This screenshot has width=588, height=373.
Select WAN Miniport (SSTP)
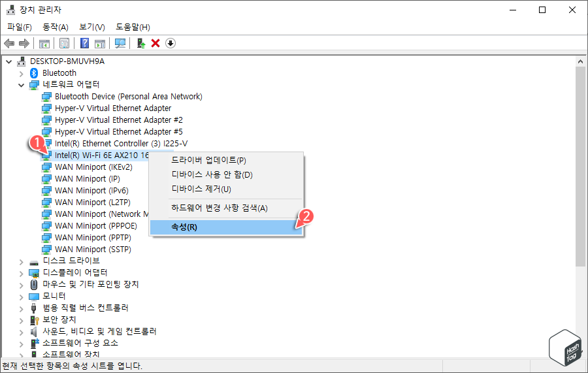tap(93, 250)
